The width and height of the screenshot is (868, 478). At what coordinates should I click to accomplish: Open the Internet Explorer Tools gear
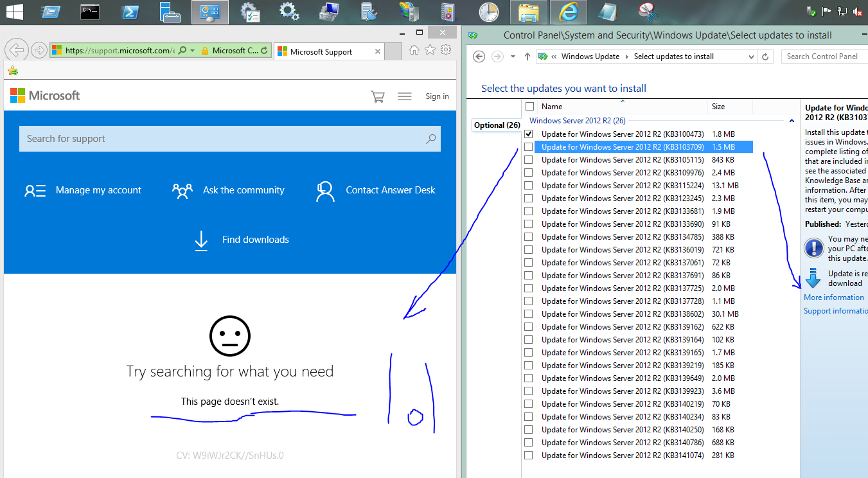tap(445, 50)
